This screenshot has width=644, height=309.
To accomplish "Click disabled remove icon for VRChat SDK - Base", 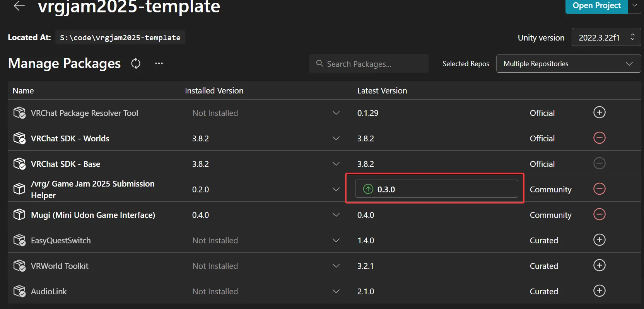I will 600,163.
